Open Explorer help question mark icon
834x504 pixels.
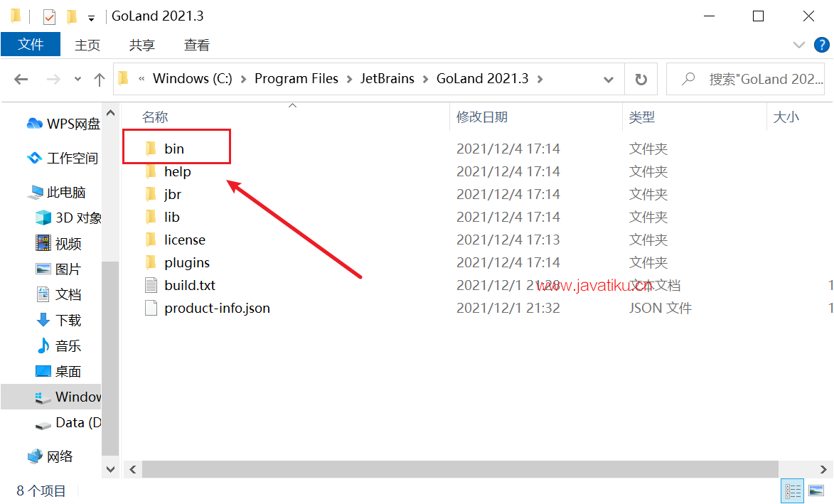coord(822,45)
